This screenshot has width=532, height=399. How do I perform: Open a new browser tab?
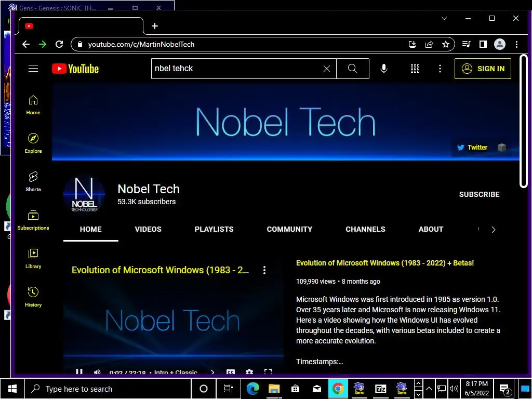(x=155, y=26)
